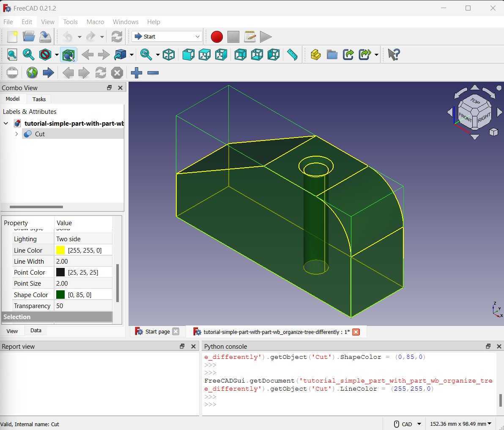Select the Cut object in tree

coord(40,134)
